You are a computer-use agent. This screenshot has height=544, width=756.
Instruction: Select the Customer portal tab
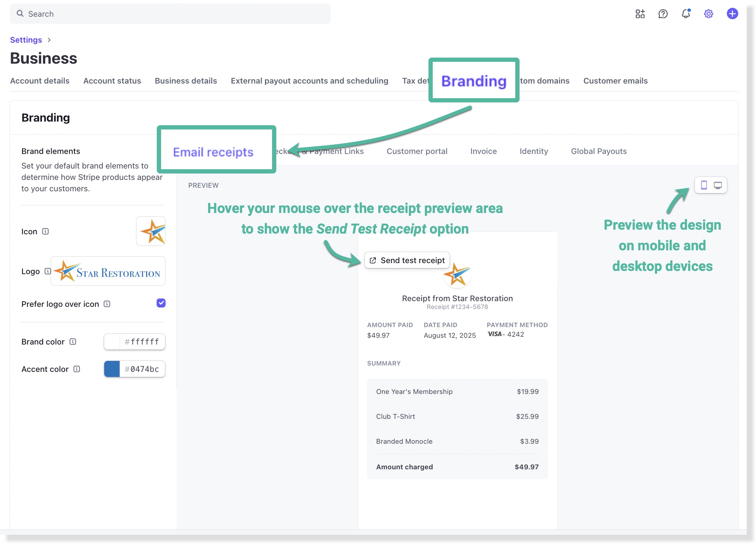coord(417,151)
